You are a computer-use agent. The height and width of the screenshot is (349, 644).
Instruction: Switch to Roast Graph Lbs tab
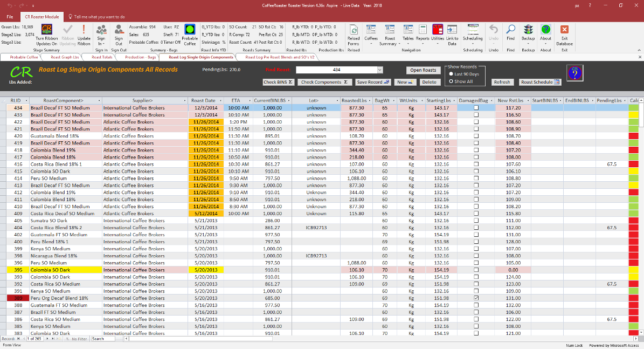(x=65, y=57)
